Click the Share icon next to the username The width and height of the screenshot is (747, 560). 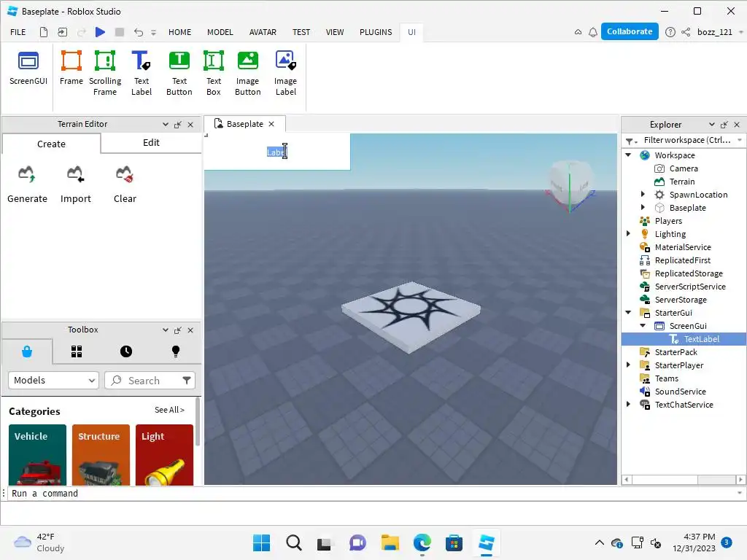pyautogui.click(x=686, y=32)
